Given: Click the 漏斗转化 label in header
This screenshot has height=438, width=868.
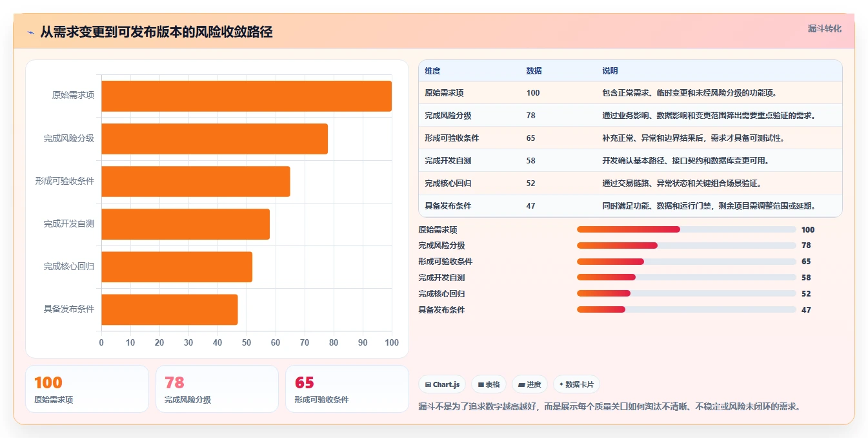Looking at the screenshot, I should click(824, 28).
